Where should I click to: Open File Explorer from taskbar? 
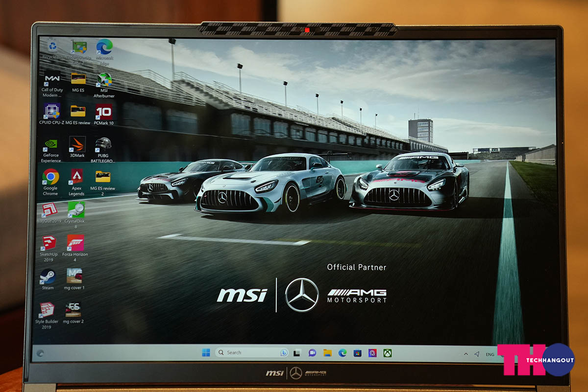pyautogui.click(x=327, y=352)
